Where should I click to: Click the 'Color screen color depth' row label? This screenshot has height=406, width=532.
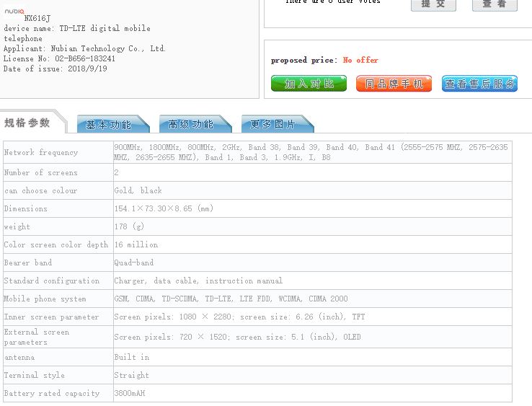pos(56,244)
